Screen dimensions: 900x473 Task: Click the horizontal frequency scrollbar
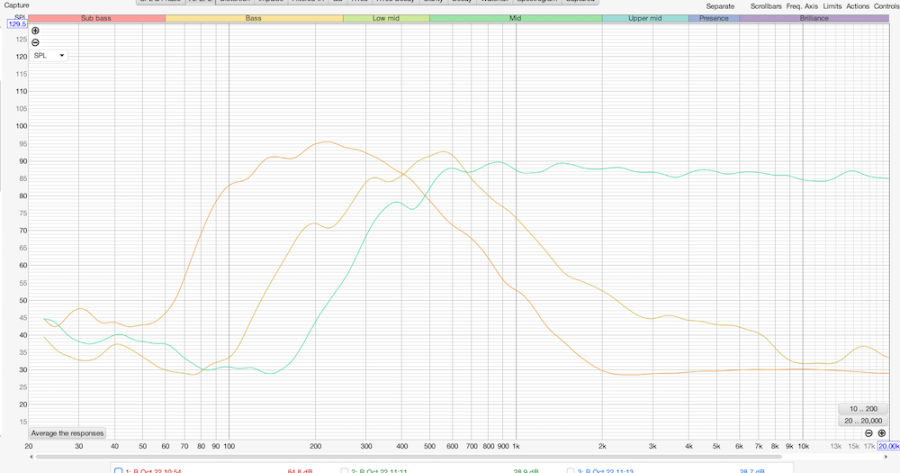pyautogui.click(x=409, y=457)
